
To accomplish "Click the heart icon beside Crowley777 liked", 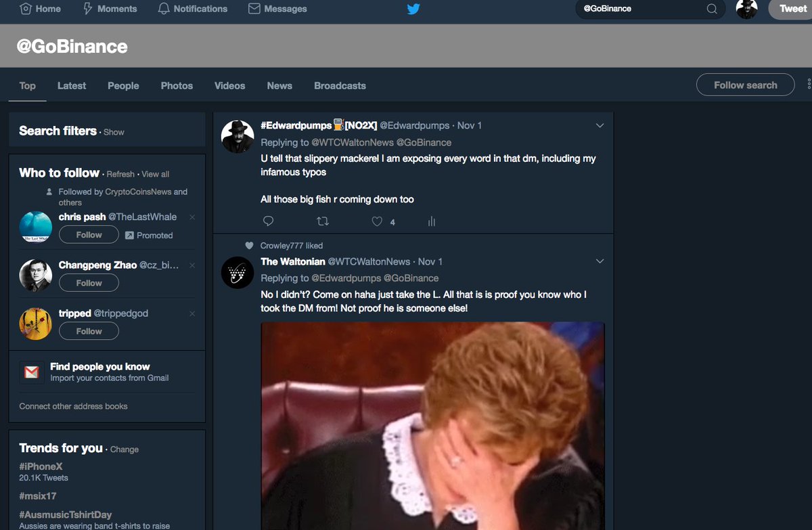I will coord(249,246).
